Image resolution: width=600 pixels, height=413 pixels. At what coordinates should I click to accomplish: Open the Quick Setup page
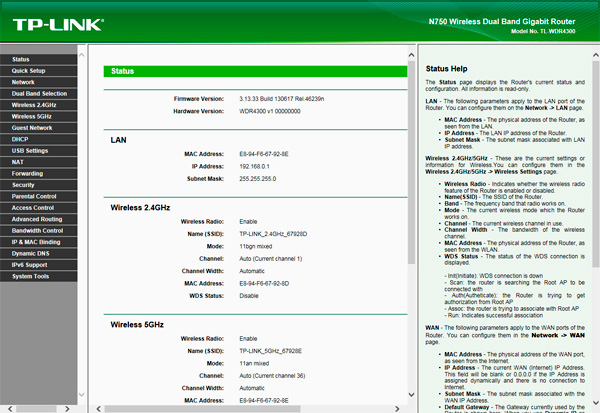(29, 71)
